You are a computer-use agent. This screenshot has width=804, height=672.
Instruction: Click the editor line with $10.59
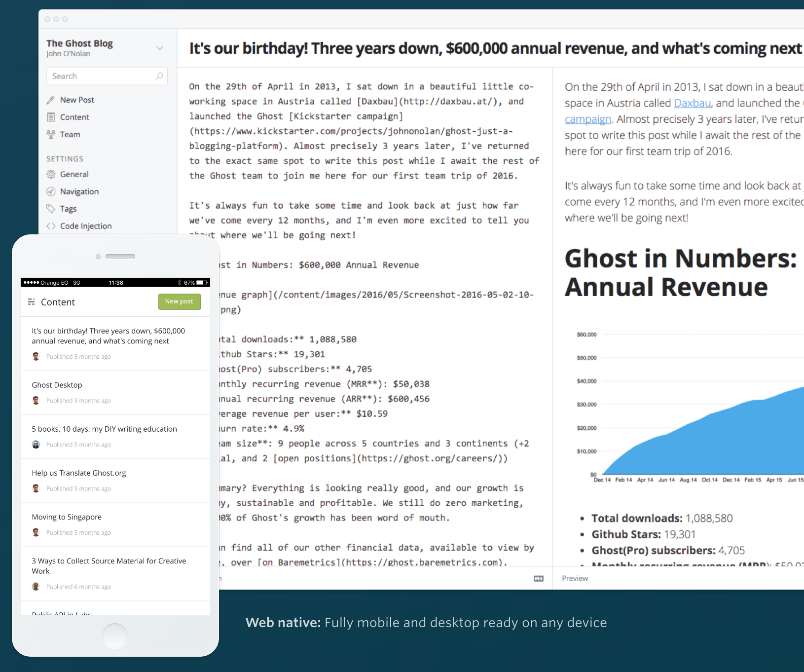tap(303, 414)
